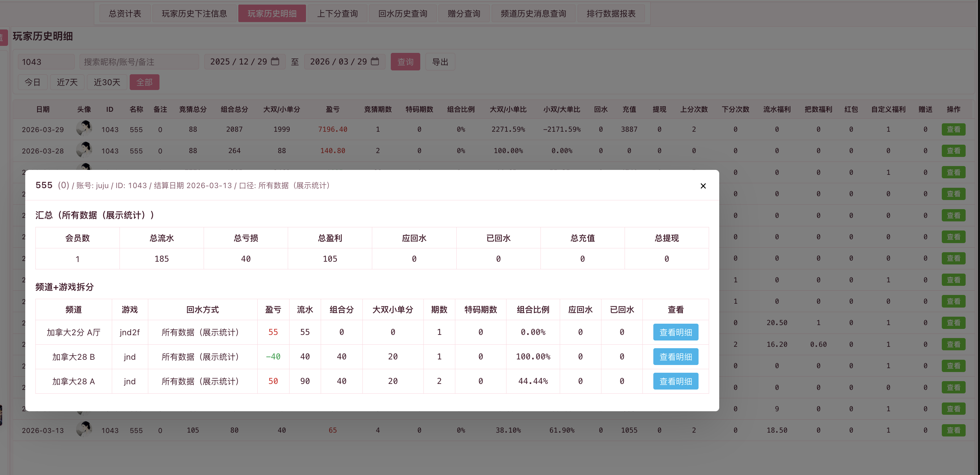This screenshot has height=475, width=980.
Task: Click the end date field 2026/03/29
Action: pyautogui.click(x=345, y=62)
